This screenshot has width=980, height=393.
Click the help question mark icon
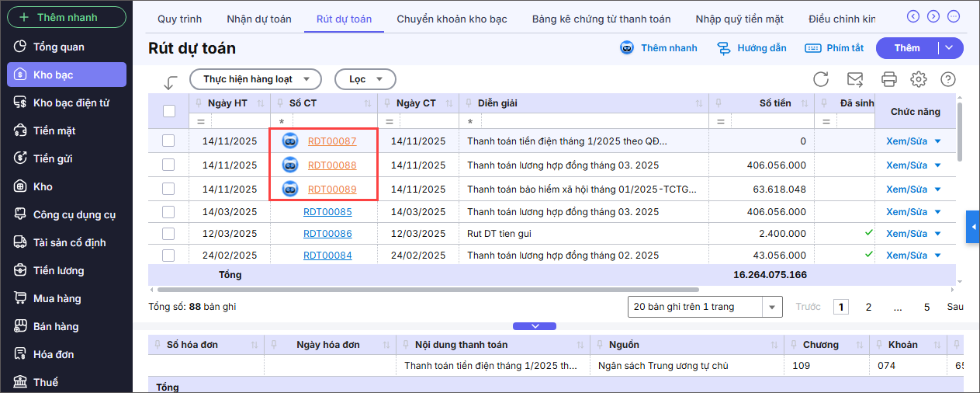947,79
